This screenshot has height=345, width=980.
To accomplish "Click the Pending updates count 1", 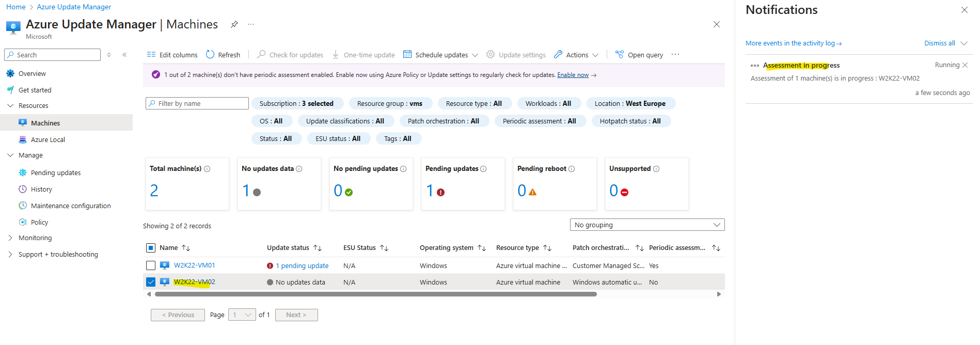I will (x=430, y=191).
